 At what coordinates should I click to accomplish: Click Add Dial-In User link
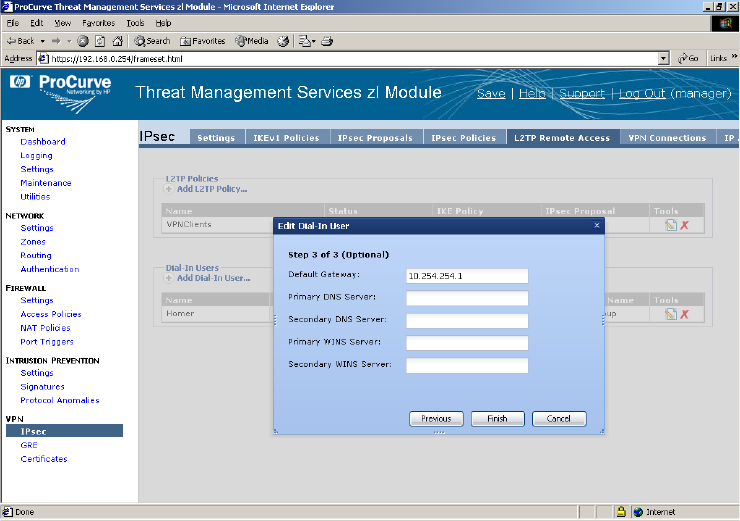pos(213,278)
